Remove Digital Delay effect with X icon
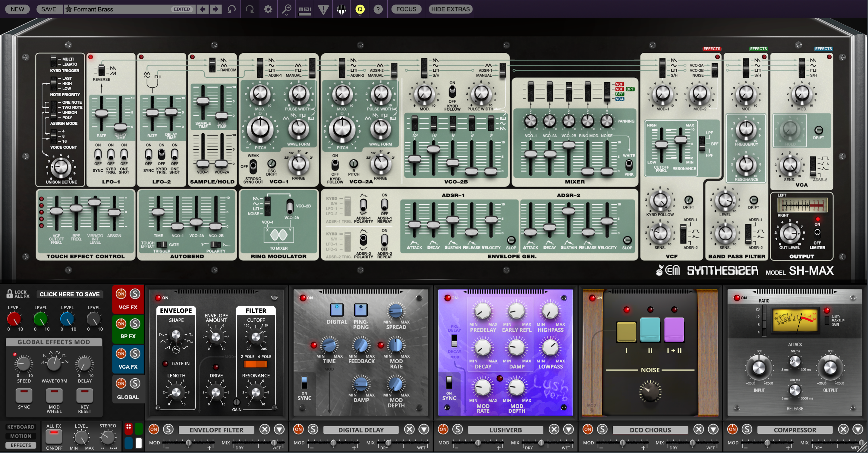868x453 pixels. (409, 429)
